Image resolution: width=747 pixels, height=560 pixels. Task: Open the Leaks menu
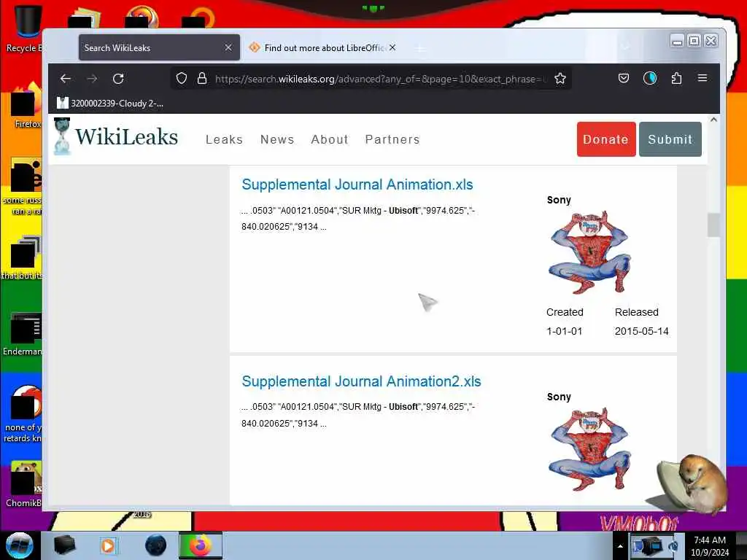pos(225,139)
